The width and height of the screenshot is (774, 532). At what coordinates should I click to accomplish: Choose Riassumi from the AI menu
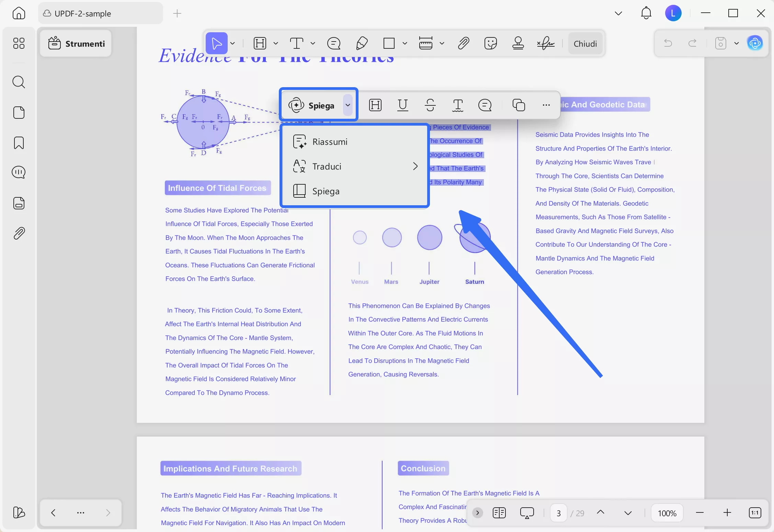click(330, 142)
